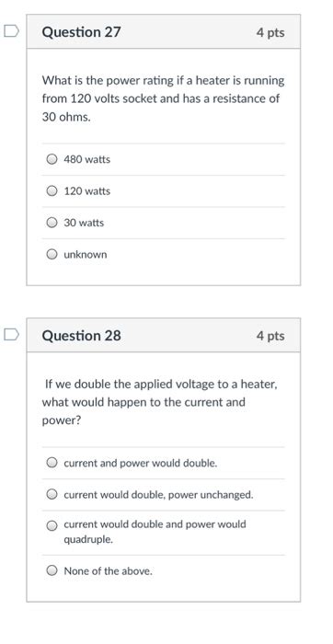333x644 pixels.
Task: Select None of the above option
Action: click(x=52, y=570)
